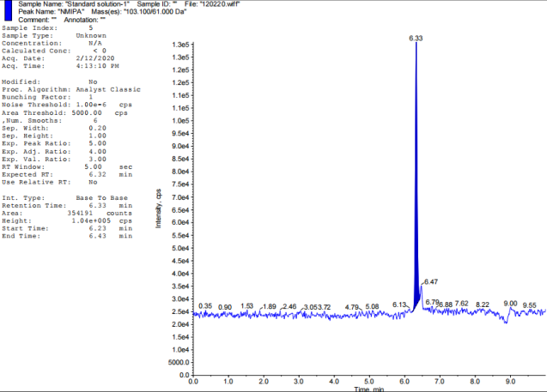Click the Time, min axis label
This screenshot has width=547, height=392.
point(368,389)
